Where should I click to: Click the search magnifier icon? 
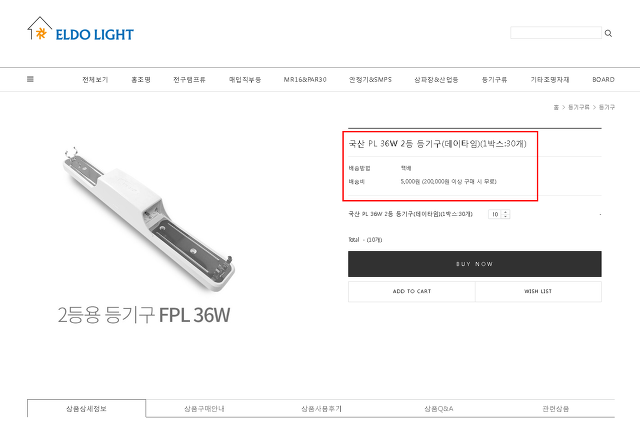[x=608, y=33]
